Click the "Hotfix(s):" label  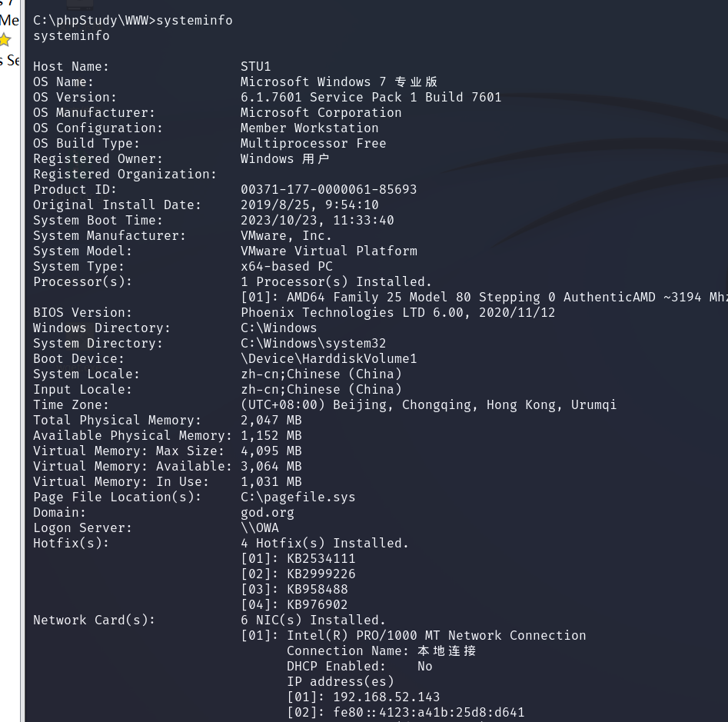click(71, 543)
